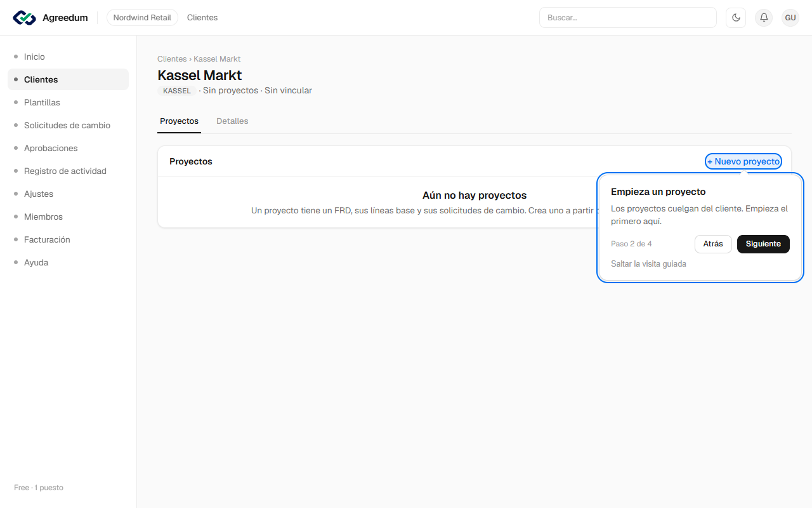
Task: Select Clientes in the sidebar
Action: coord(68,79)
